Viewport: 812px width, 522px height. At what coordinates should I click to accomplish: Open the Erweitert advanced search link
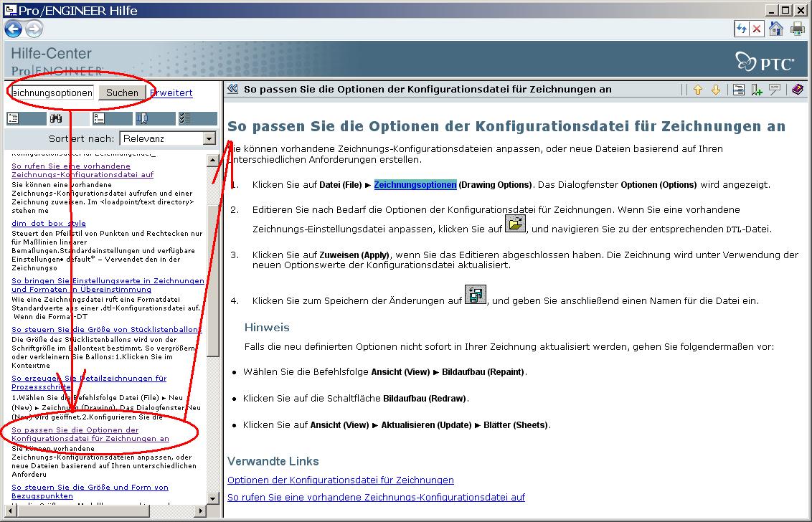tap(171, 92)
